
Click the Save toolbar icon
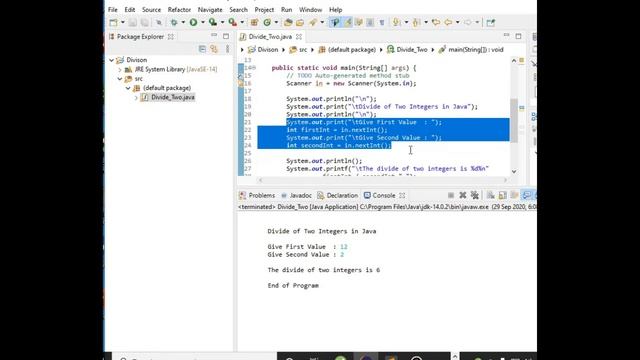tap(133, 22)
